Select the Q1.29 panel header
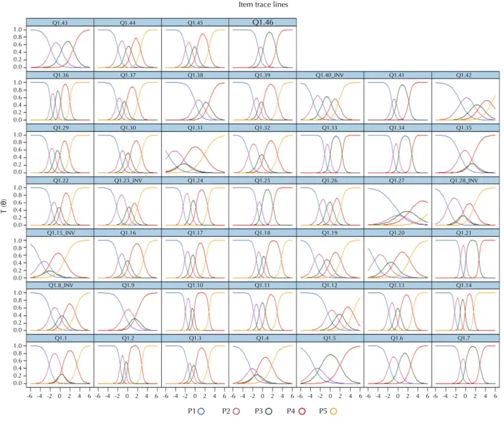Viewport: 504px width, 424px height. tap(60, 128)
